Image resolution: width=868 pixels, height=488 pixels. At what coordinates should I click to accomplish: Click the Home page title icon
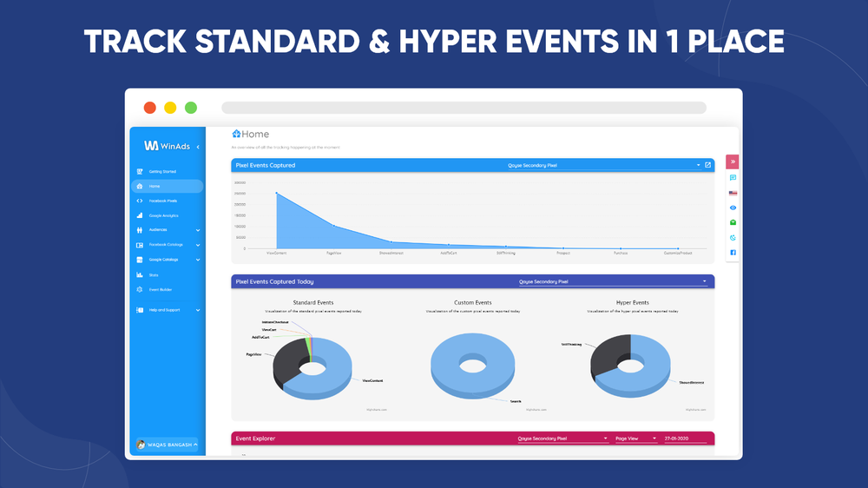point(236,134)
